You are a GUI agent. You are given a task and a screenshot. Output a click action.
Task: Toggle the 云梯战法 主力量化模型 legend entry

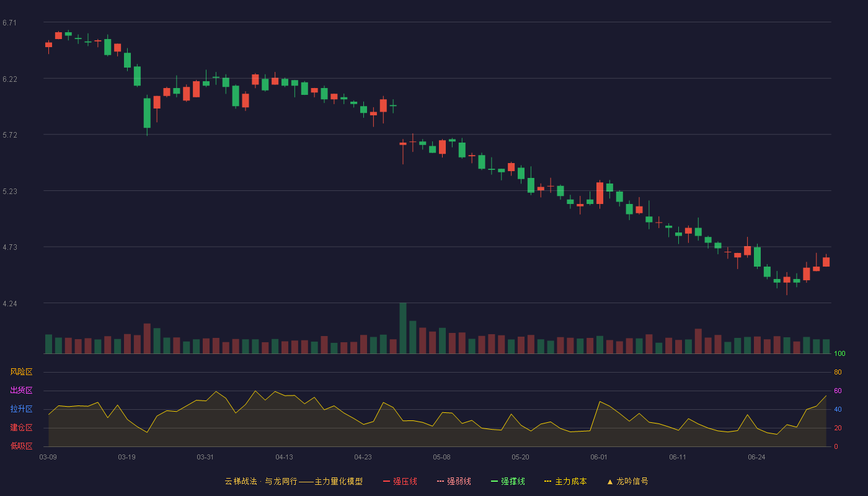[x=293, y=481]
